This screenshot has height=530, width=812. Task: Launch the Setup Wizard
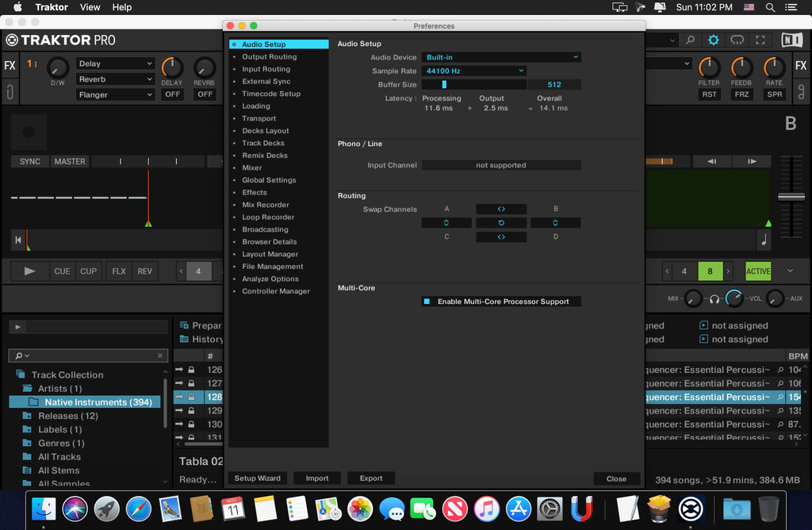point(257,478)
